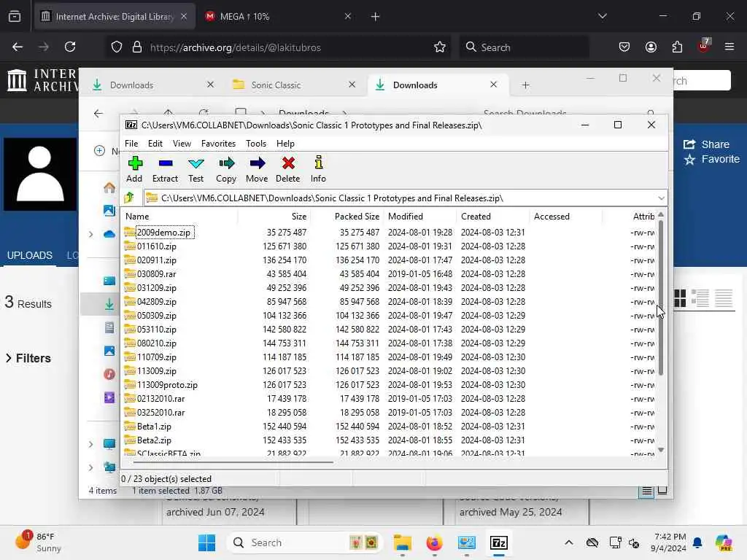
Task: Click the horizontal scrollbar in 7-Zip list
Action: pos(233,462)
